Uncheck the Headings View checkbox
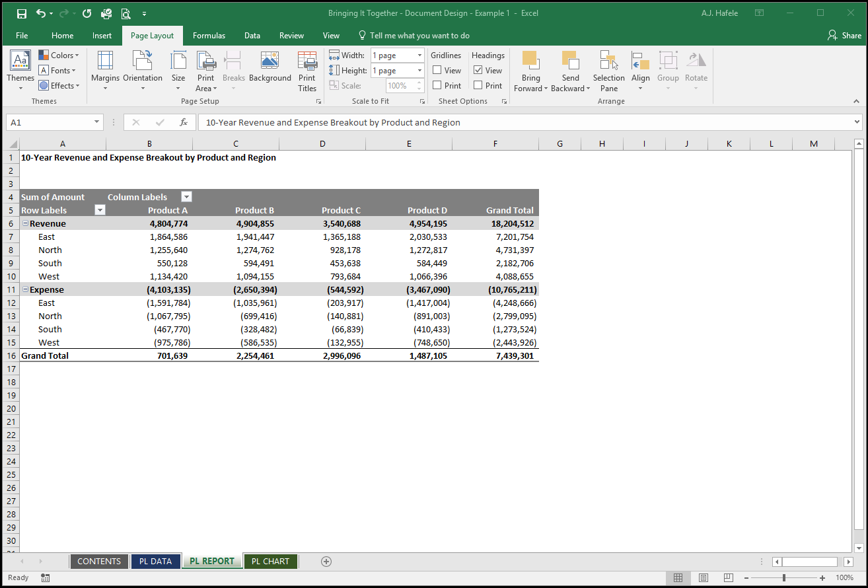 478,70
